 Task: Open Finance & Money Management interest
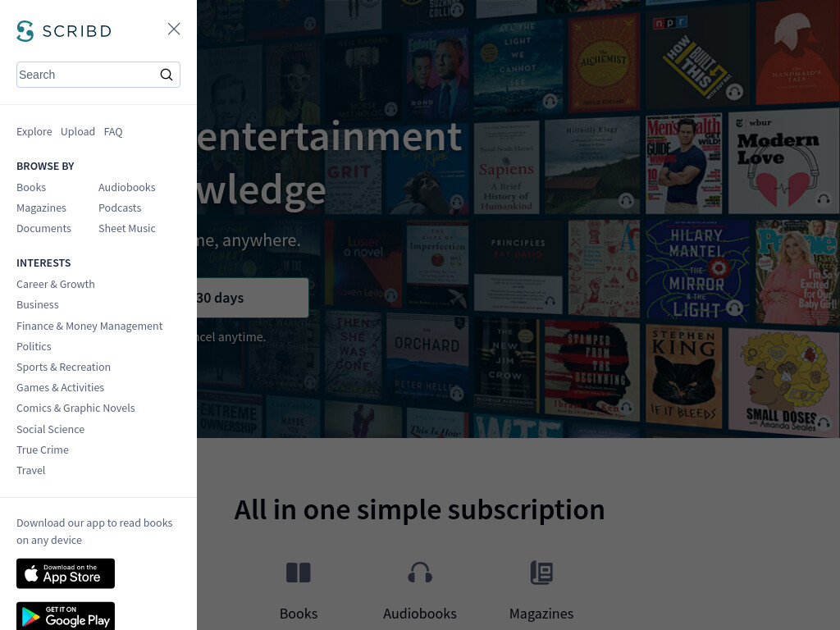(x=89, y=326)
